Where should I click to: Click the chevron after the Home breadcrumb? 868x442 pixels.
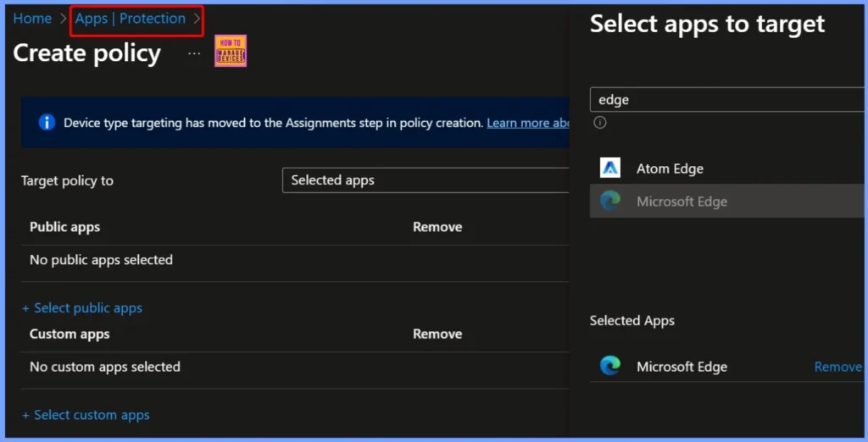coord(64,19)
